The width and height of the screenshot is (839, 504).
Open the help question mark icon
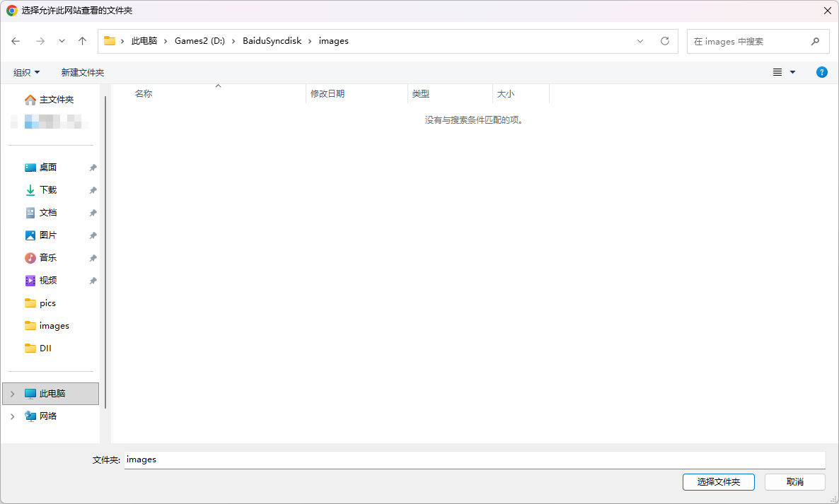[821, 72]
